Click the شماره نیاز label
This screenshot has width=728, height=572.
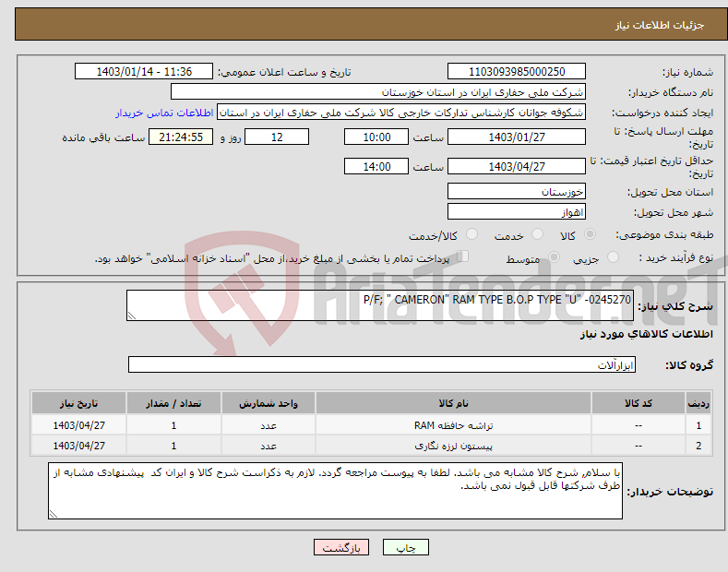687,72
